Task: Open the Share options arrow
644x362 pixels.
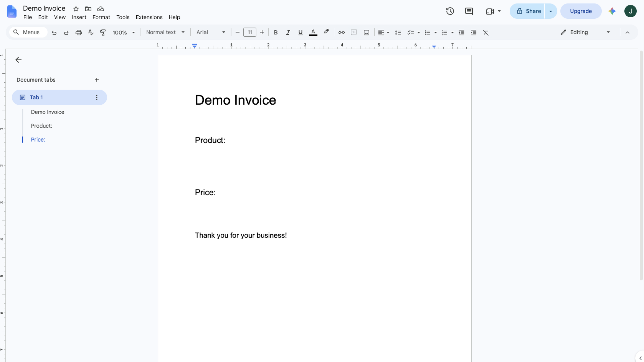Action: pos(551,11)
